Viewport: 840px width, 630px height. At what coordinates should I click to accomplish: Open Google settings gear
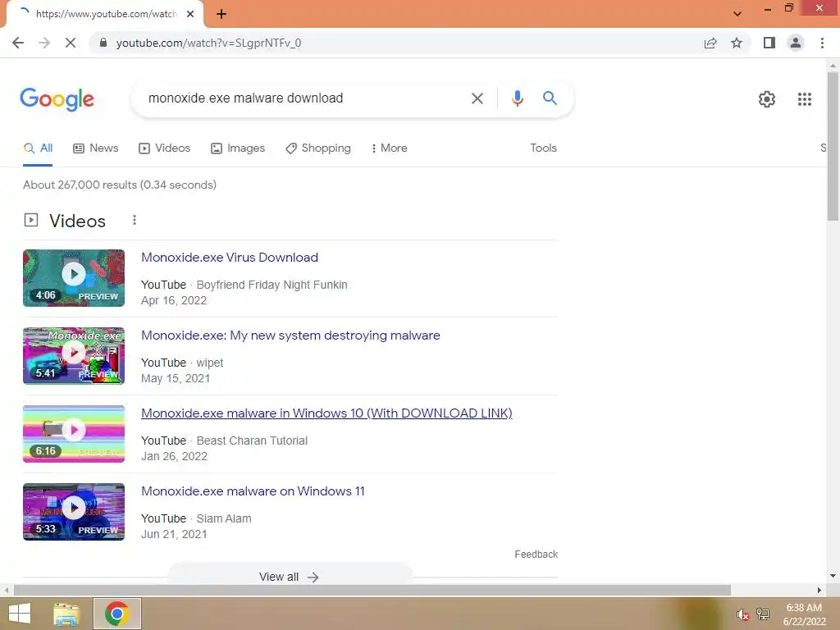click(x=767, y=99)
